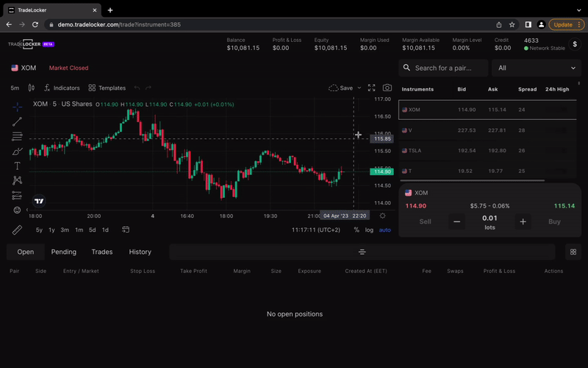Select the XOM row in instruments list

click(x=487, y=110)
